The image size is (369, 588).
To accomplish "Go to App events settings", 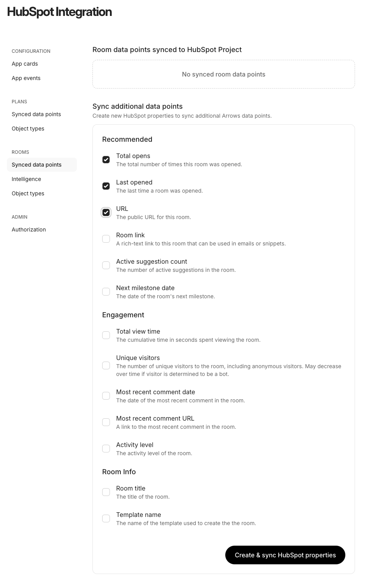I will [x=26, y=78].
